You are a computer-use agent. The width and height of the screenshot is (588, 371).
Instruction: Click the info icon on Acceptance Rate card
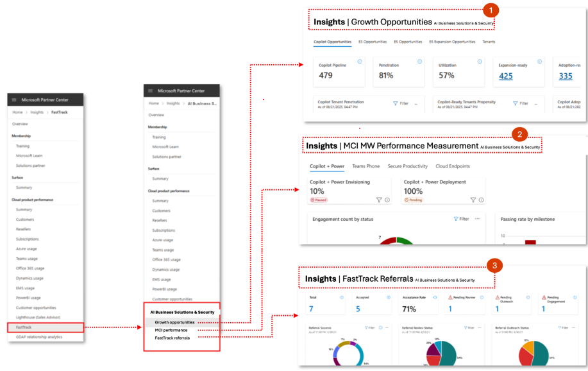435,297
